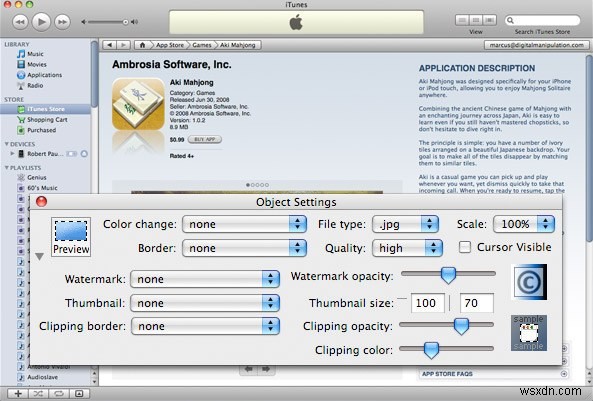Click the copyright watermark preview icon
The width and height of the screenshot is (593, 401).
[529, 282]
